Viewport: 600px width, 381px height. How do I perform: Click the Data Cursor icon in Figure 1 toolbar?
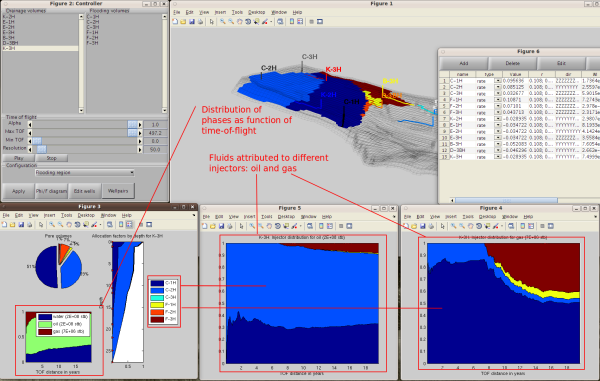[256, 22]
